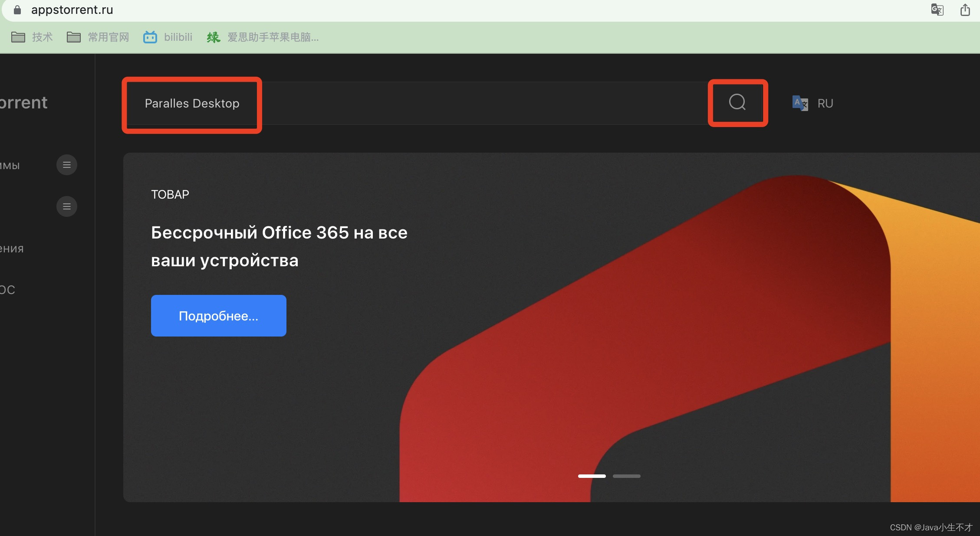The height and width of the screenshot is (536, 980).
Task: Click the lock icon beside appstorrent.ru
Action: pyautogui.click(x=17, y=10)
